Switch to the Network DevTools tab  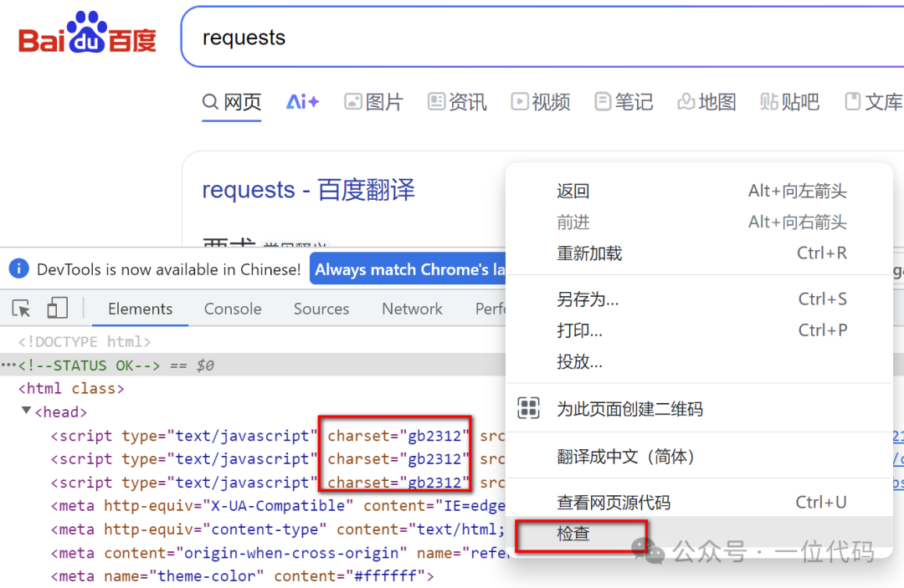pyautogui.click(x=412, y=309)
